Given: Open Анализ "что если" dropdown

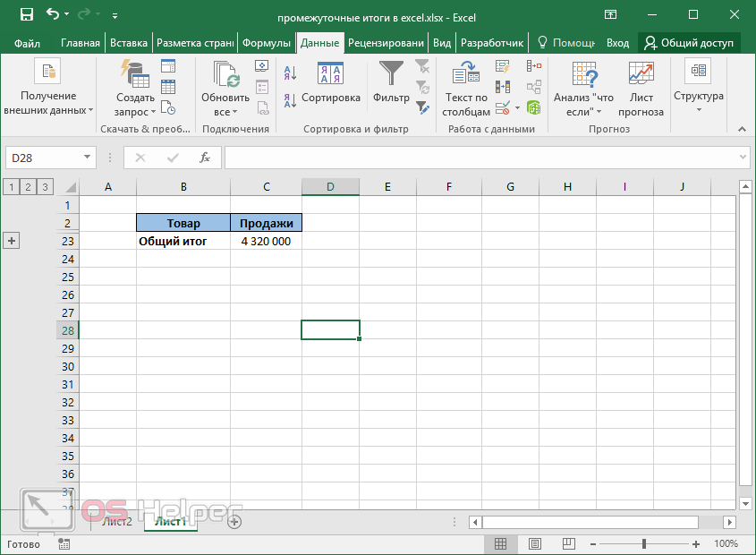Looking at the screenshot, I should [x=583, y=89].
